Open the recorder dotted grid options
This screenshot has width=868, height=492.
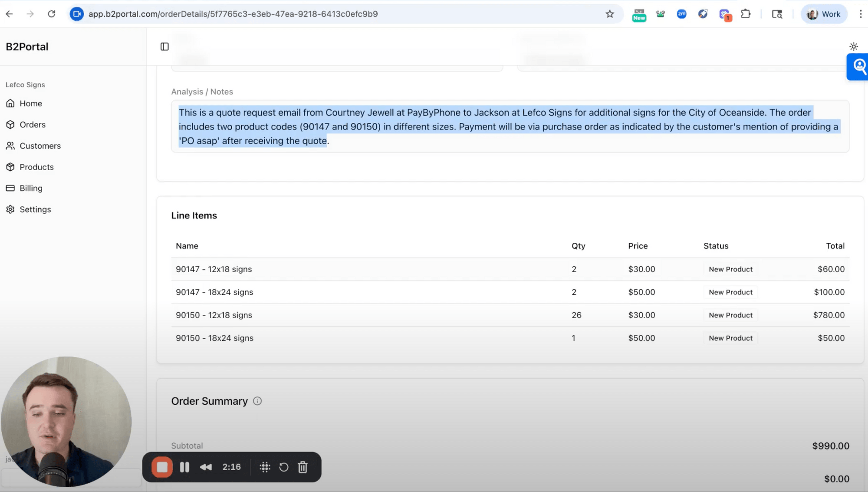click(x=265, y=467)
